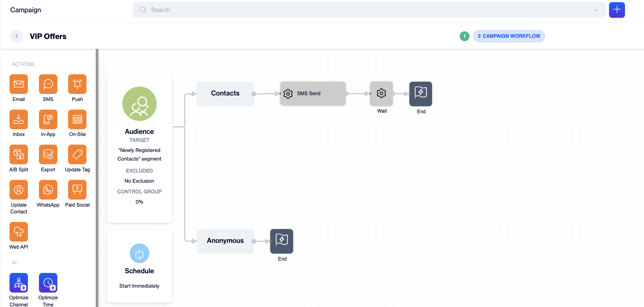Expand the search bar dropdown arrow
Viewport: 644px width, 307px height.
pyautogui.click(x=595, y=10)
